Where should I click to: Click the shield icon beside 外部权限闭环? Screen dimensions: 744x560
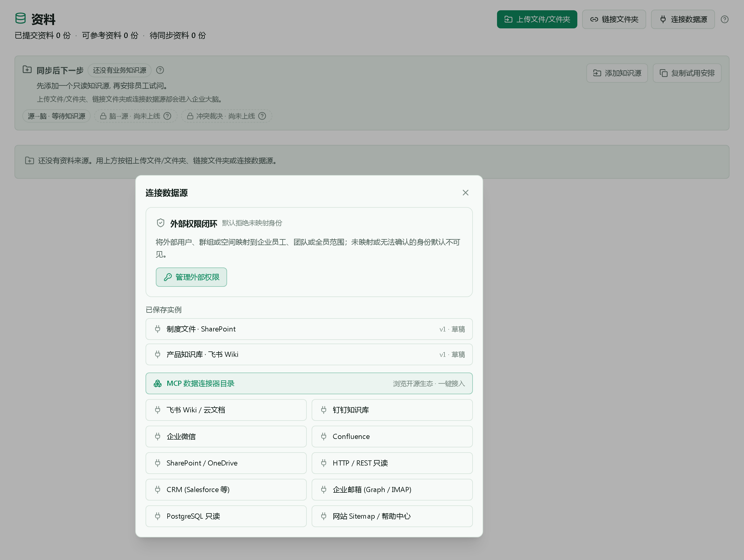160,223
